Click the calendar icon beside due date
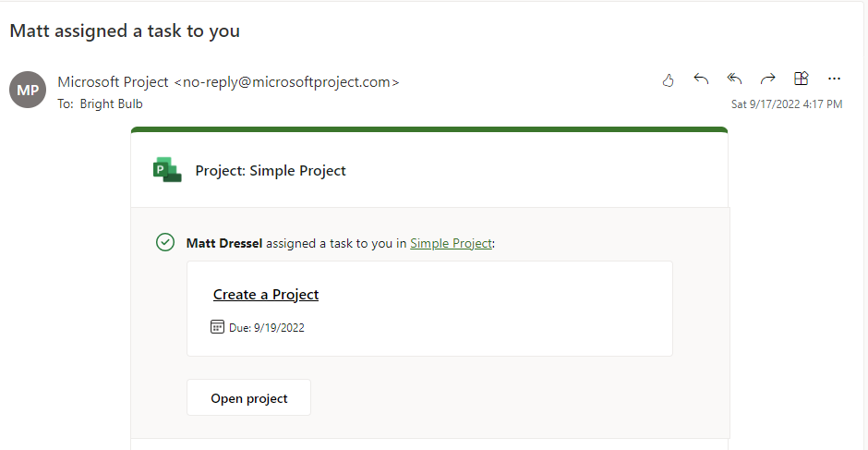This screenshot has height=450, width=868. click(217, 326)
